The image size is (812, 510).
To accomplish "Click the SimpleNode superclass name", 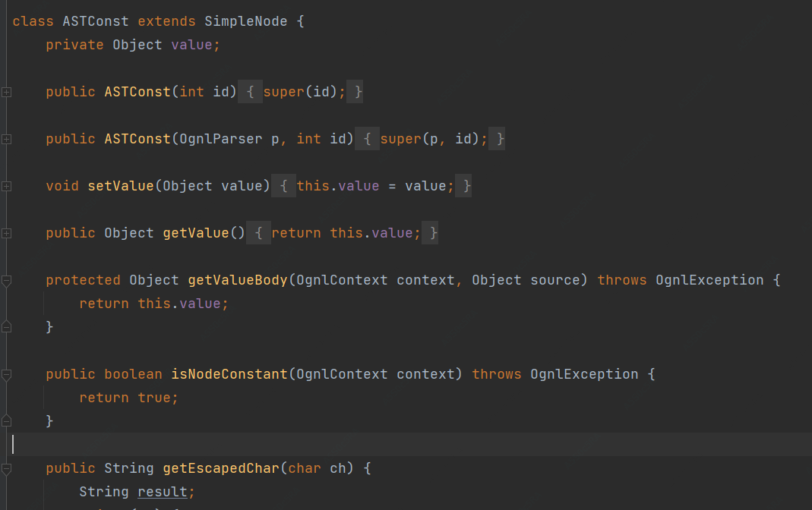I will (246, 21).
